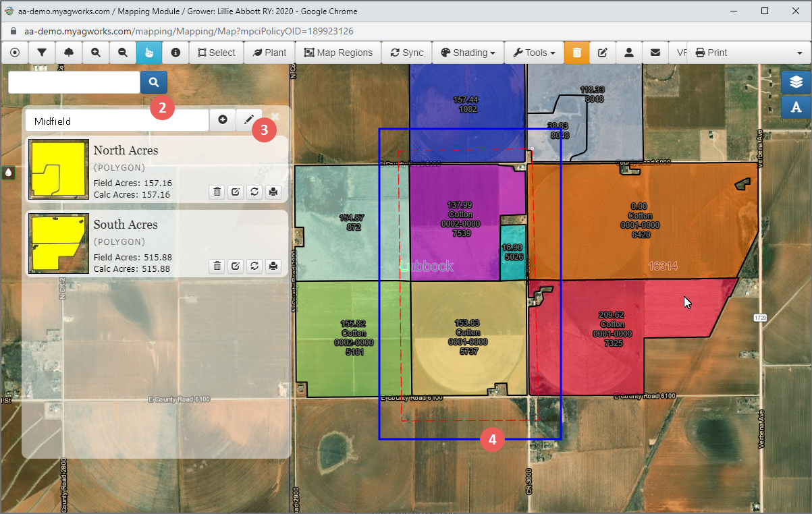Click the edit pencil-square toolbar icon

pos(603,53)
